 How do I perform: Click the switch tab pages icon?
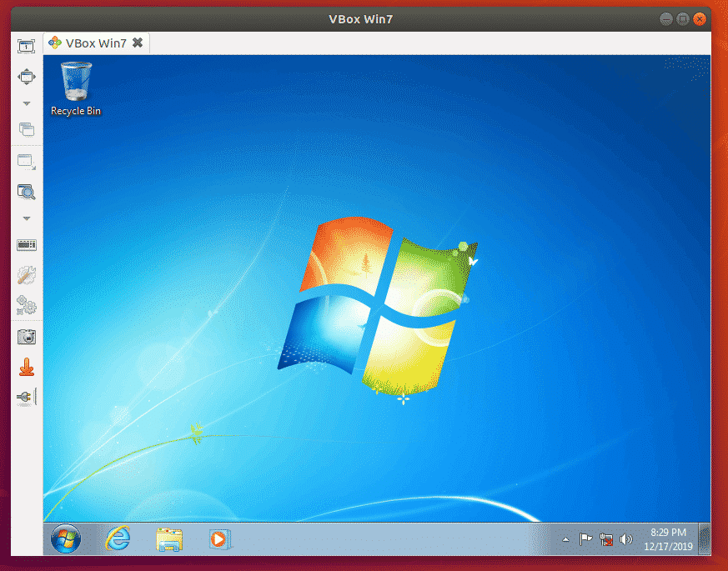tap(27, 129)
